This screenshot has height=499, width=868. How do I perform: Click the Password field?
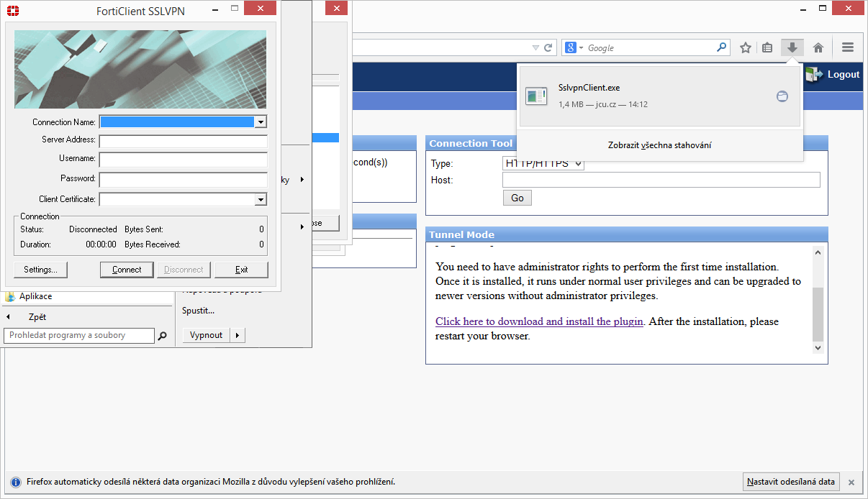[x=183, y=180]
